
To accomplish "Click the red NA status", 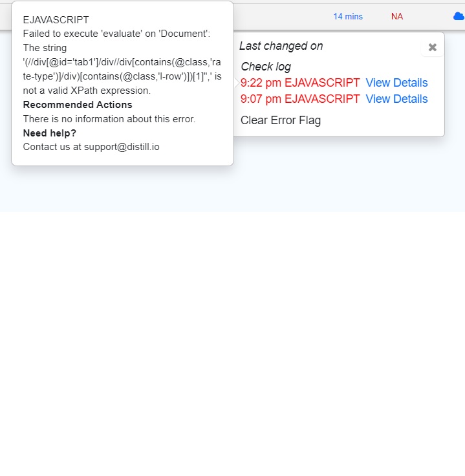I will pyautogui.click(x=397, y=16).
